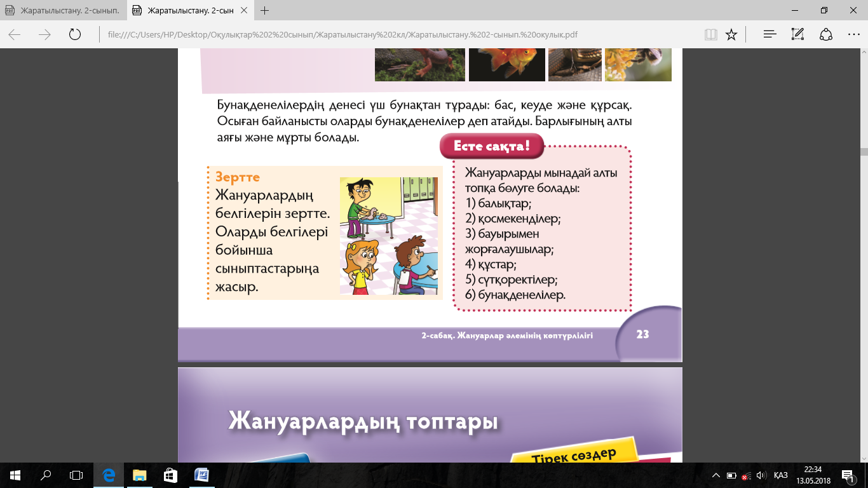Open the Share icon in Edge toolbar

coord(826,34)
